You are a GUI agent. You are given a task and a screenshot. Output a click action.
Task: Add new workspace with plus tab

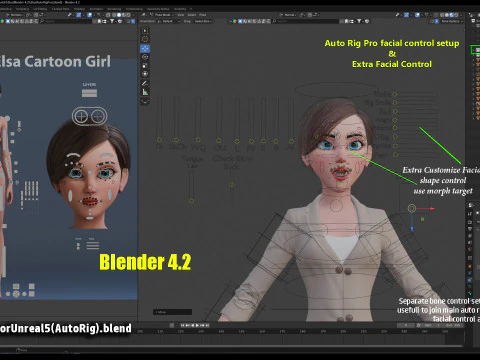pyautogui.click(x=191, y=9)
